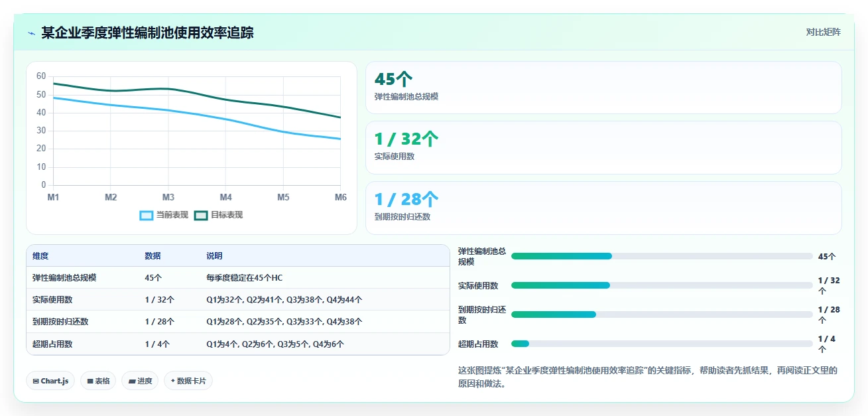Click the M6 axis label on chart
868x416 pixels.
[340, 198]
